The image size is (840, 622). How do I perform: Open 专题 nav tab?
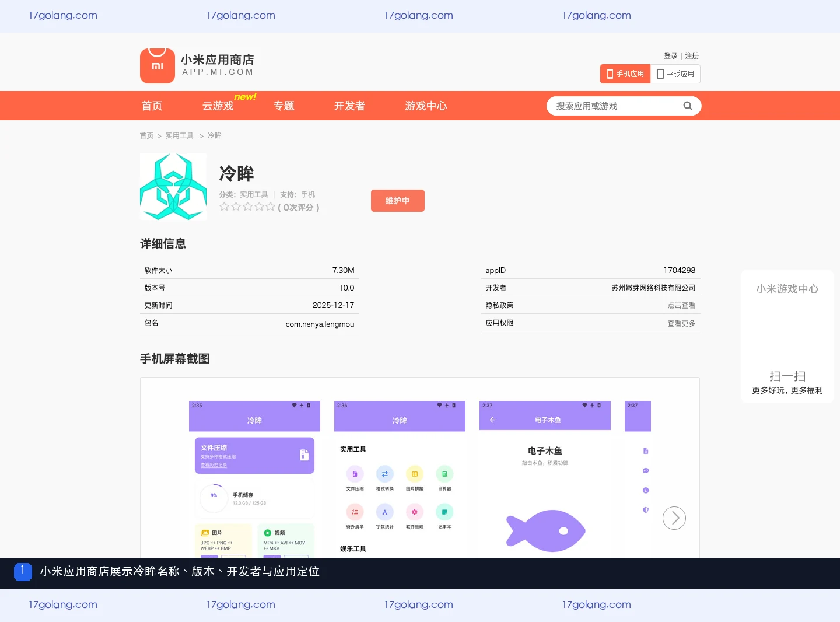(284, 106)
